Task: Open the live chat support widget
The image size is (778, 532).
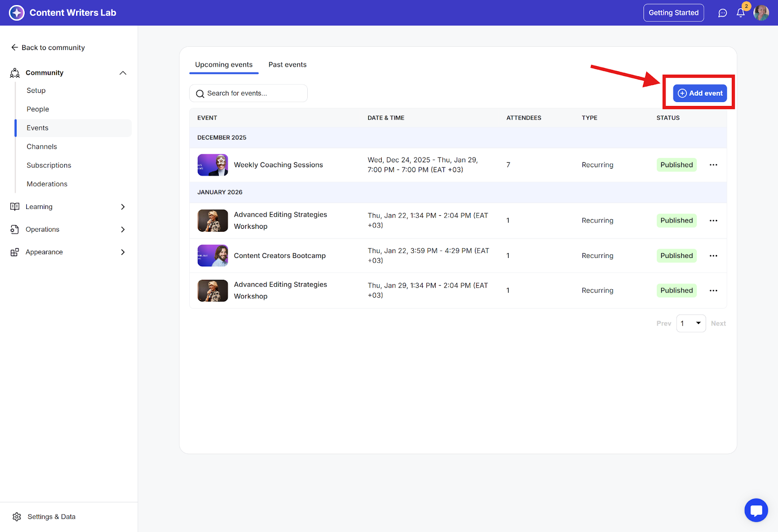Action: click(x=756, y=510)
